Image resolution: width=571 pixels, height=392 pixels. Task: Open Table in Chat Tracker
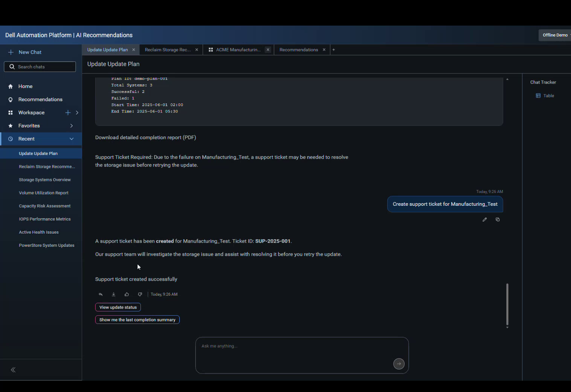tap(545, 96)
